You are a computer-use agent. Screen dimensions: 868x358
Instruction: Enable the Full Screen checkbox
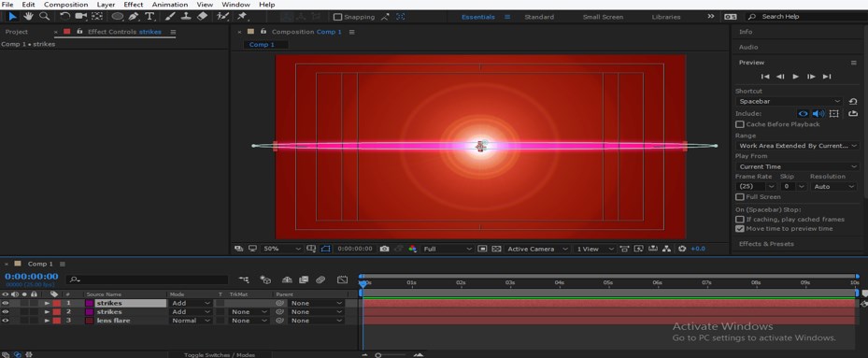(740, 196)
